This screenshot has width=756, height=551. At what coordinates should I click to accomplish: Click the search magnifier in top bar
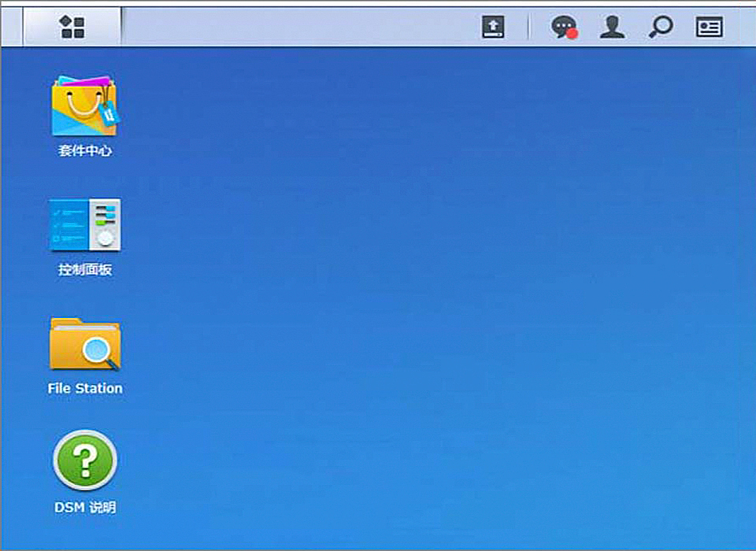[661, 28]
